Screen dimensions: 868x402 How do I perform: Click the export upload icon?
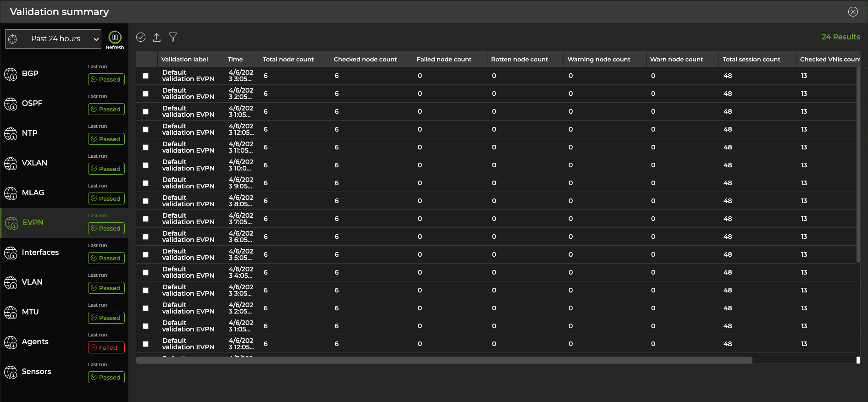click(157, 37)
